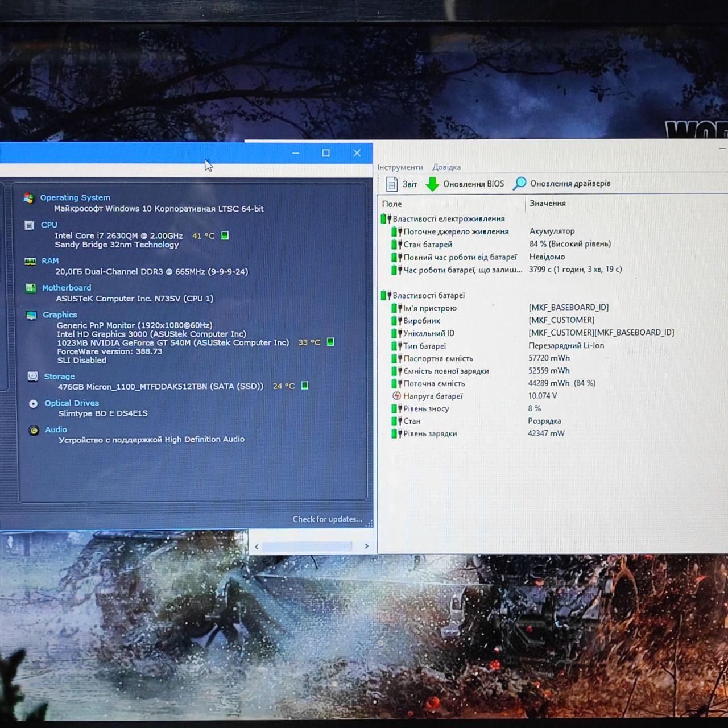
Task: Click the Оновлення драйверів toolbar button
Action: [x=562, y=184]
